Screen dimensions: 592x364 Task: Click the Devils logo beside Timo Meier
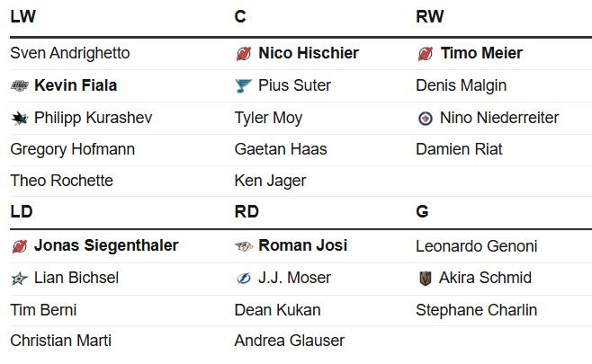(426, 54)
